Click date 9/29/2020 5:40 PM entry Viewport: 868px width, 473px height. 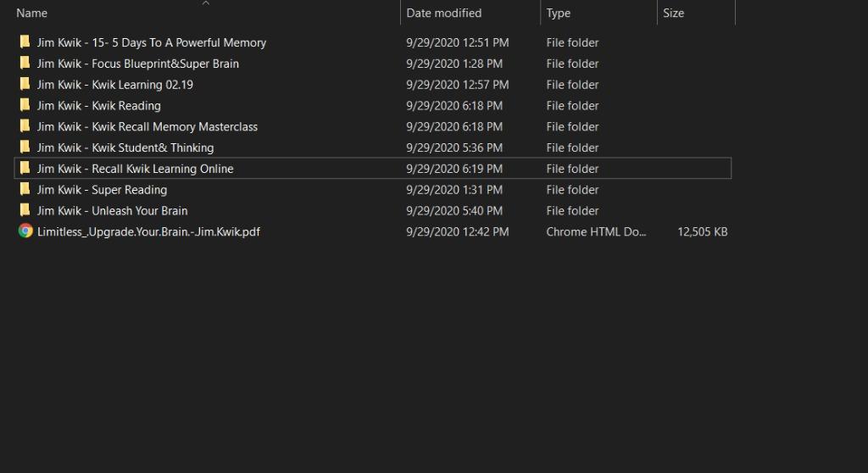click(454, 211)
